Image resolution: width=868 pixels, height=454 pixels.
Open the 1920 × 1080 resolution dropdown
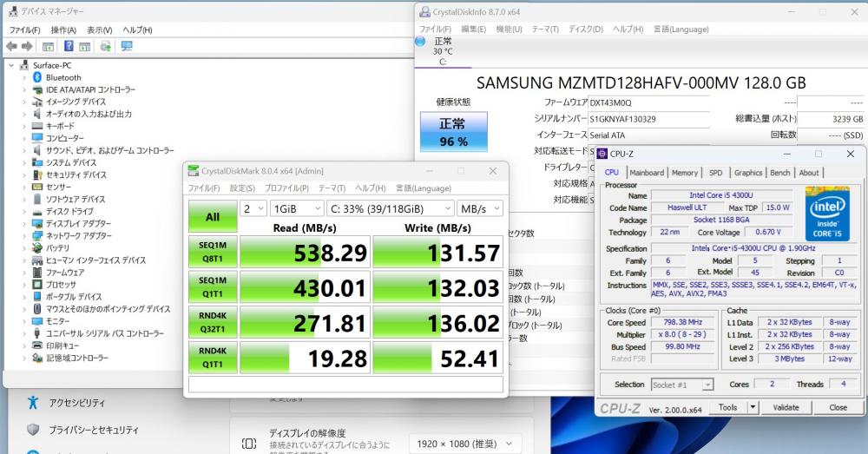coord(464,444)
